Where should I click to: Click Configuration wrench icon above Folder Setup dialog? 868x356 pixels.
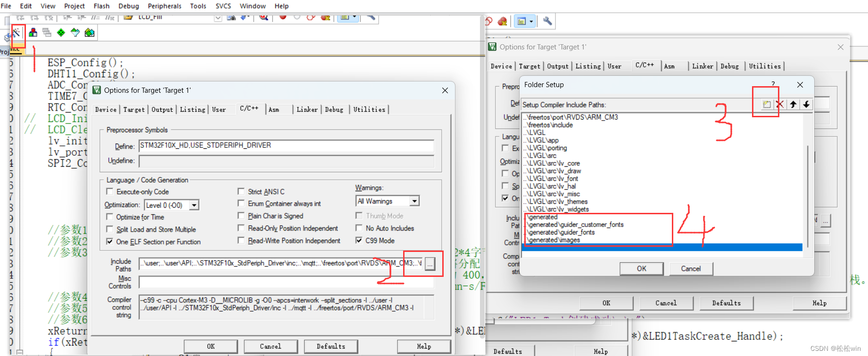(547, 21)
